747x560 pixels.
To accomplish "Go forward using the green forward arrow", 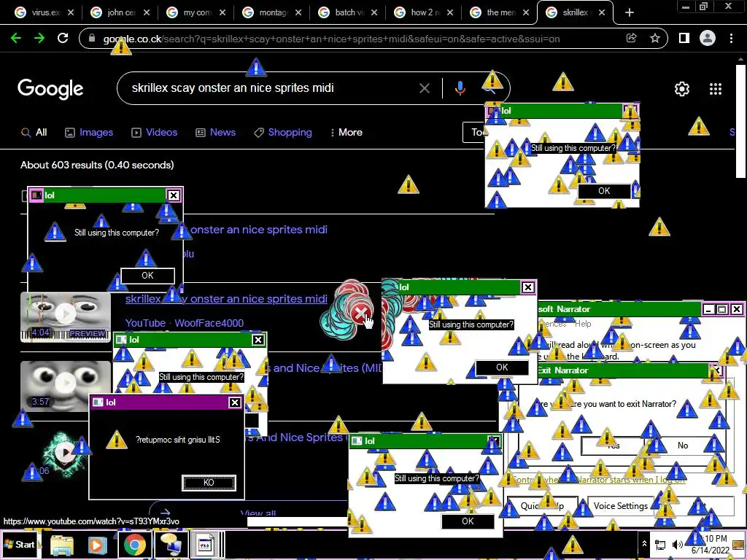I will pos(39,38).
